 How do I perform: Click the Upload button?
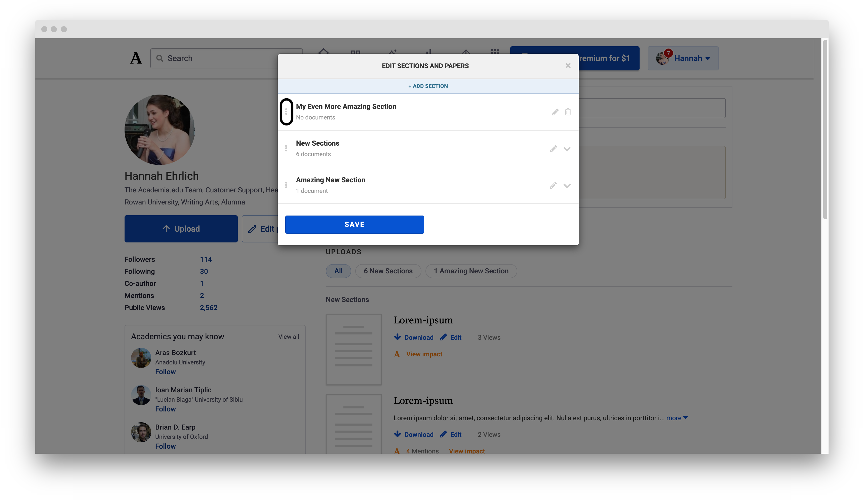pyautogui.click(x=181, y=229)
